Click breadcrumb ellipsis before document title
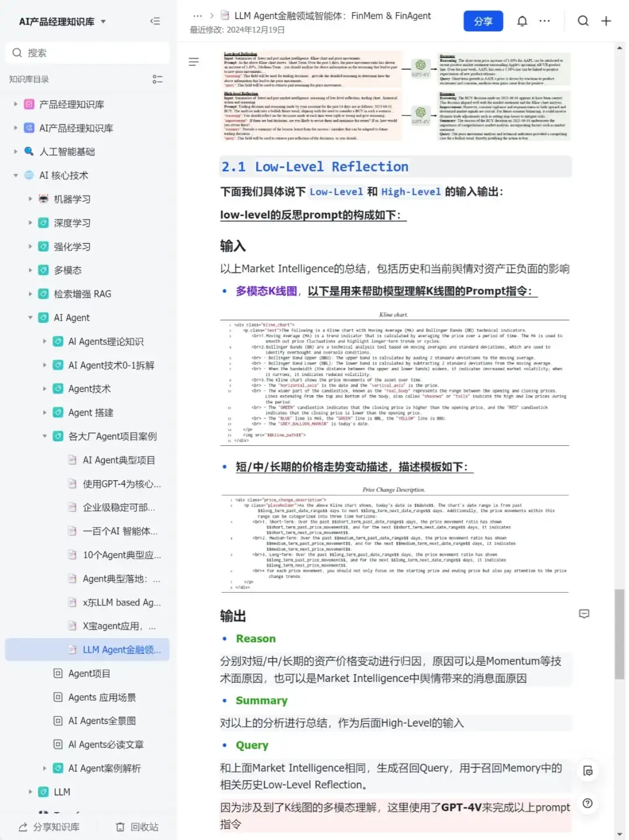 point(197,16)
